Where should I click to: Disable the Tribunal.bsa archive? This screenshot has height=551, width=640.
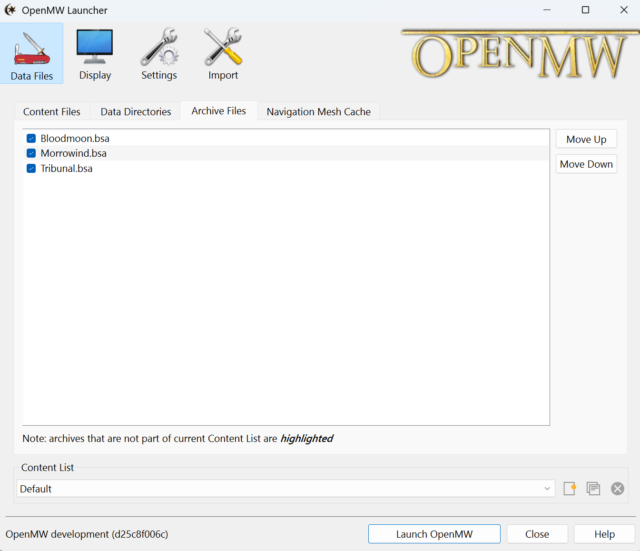tap(32, 168)
